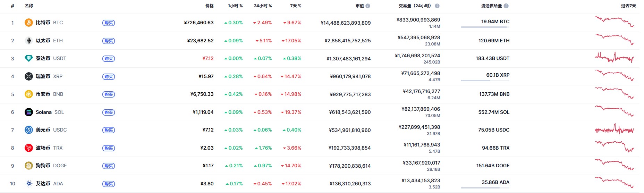Click the Cardano ADA logo
This screenshot has width=644, height=193.
tap(29, 184)
